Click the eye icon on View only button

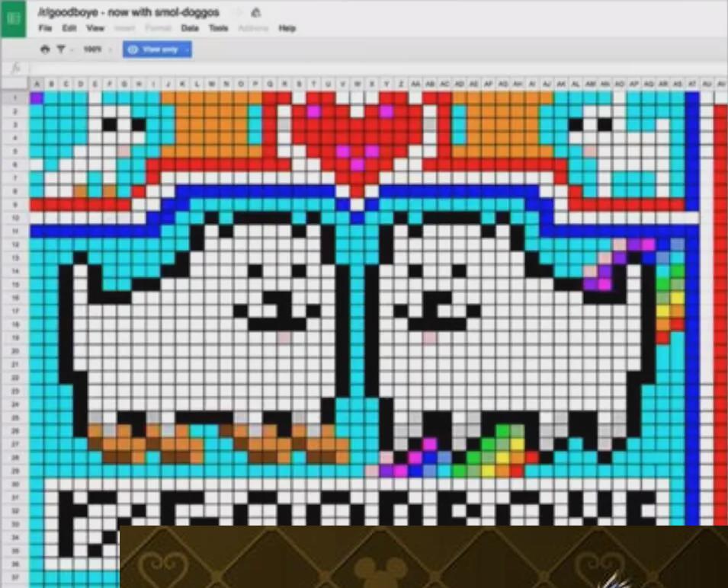pos(133,50)
